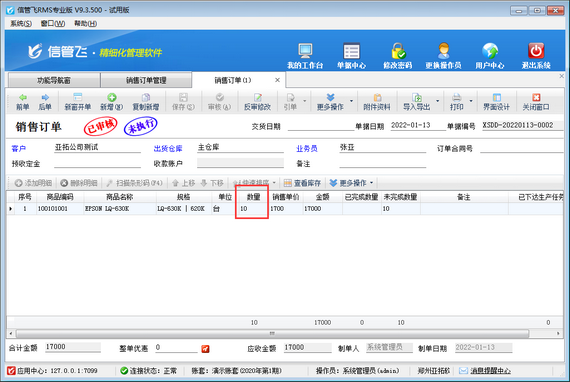Open 消息提醒中心 link in status bar
The image size is (570, 382).
click(490, 371)
